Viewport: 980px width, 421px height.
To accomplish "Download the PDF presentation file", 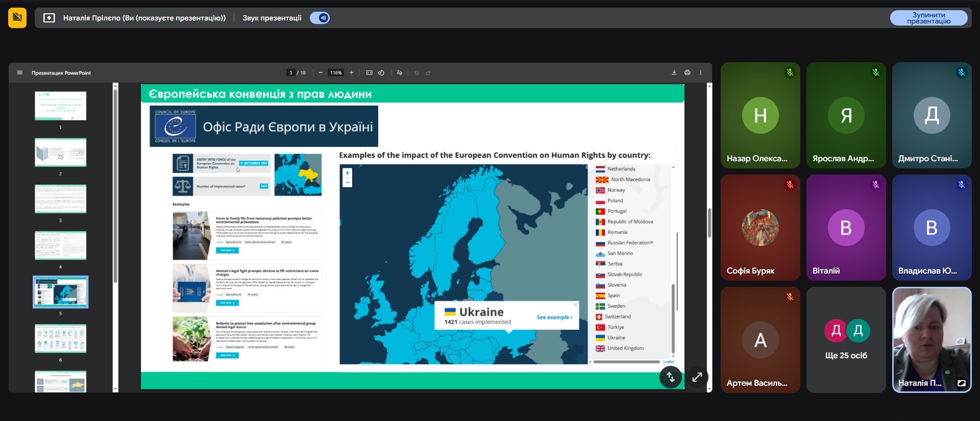I will pyautogui.click(x=674, y=73).
